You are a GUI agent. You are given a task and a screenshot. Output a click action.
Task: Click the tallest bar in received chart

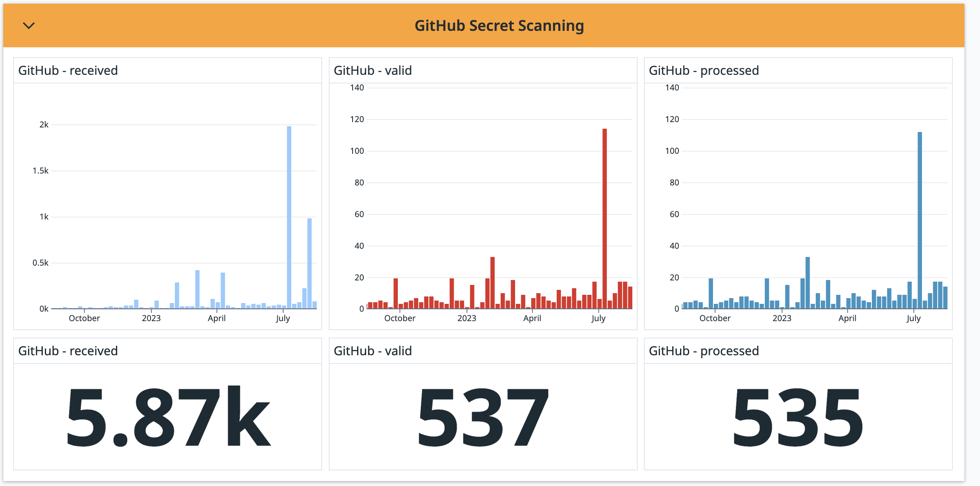pos(289,217)
